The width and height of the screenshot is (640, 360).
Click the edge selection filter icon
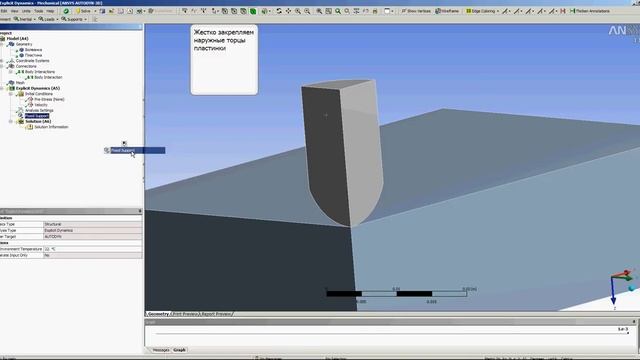pyautogui.click(x=234, y=11)
